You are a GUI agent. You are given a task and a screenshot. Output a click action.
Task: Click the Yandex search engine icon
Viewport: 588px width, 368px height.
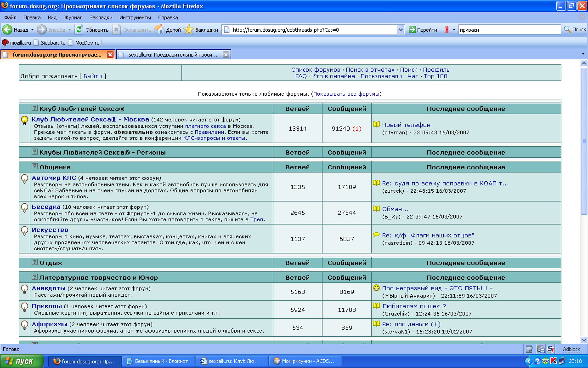pyautogui.click(x=447, y=29)
